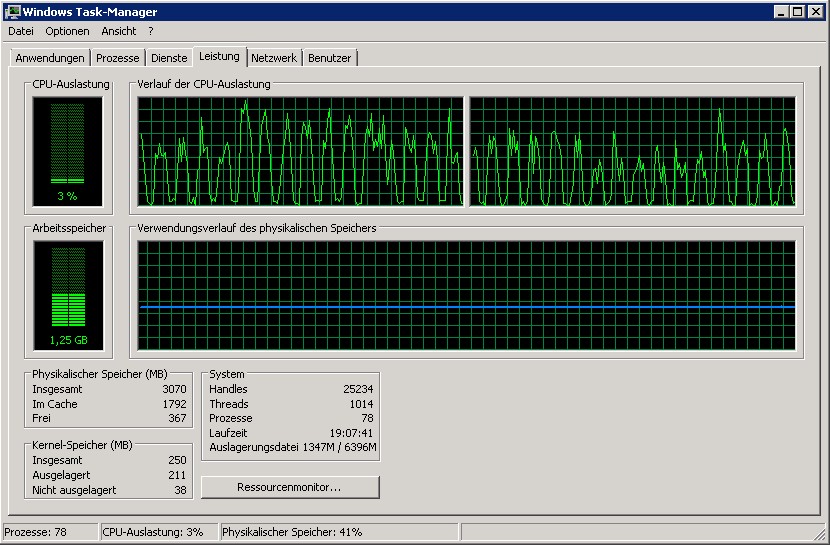The width and height of the screenshot is (830, 545).
Task: Click the second CPU history graph
Action: tap(633, 151)
